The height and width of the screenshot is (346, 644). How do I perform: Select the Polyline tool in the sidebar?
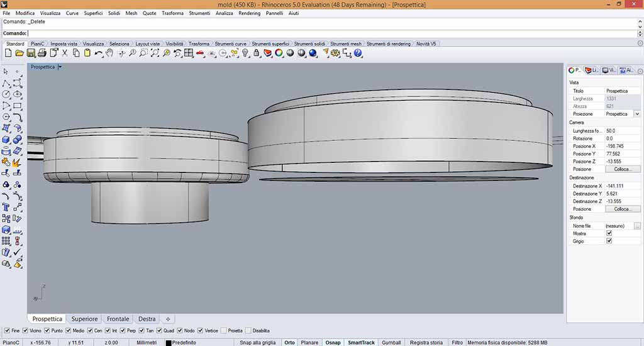(6, 84)
